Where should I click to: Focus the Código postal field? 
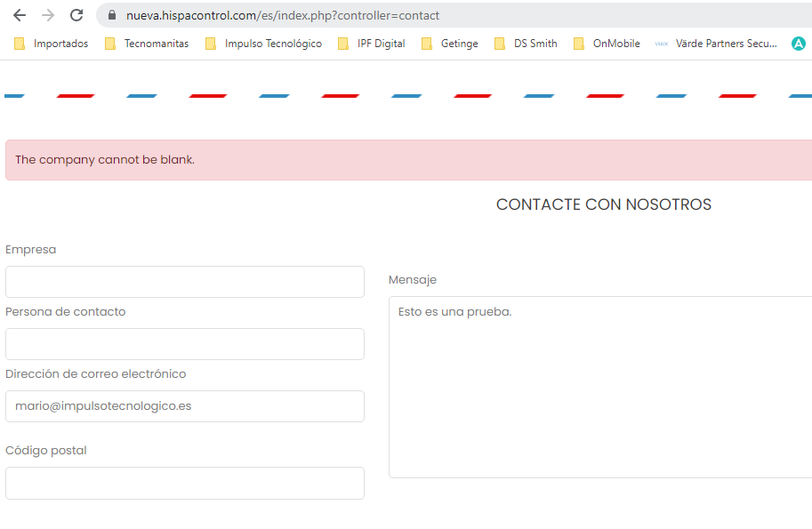(x=185, y=483)
